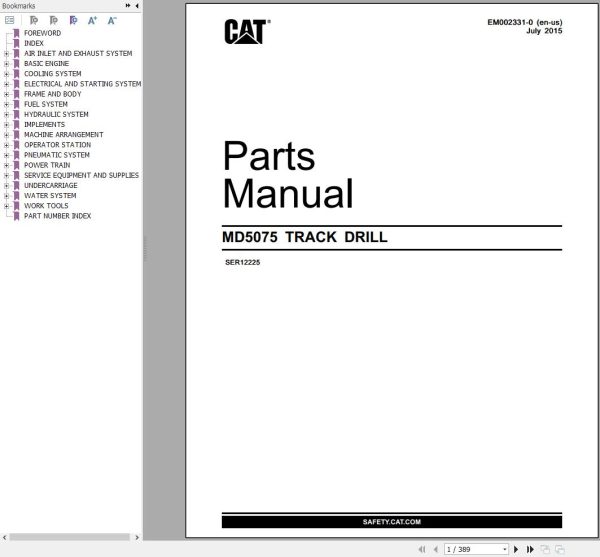
Task: Select the FRAME AND BODY bookmark
Action: (x=52, y=94)
